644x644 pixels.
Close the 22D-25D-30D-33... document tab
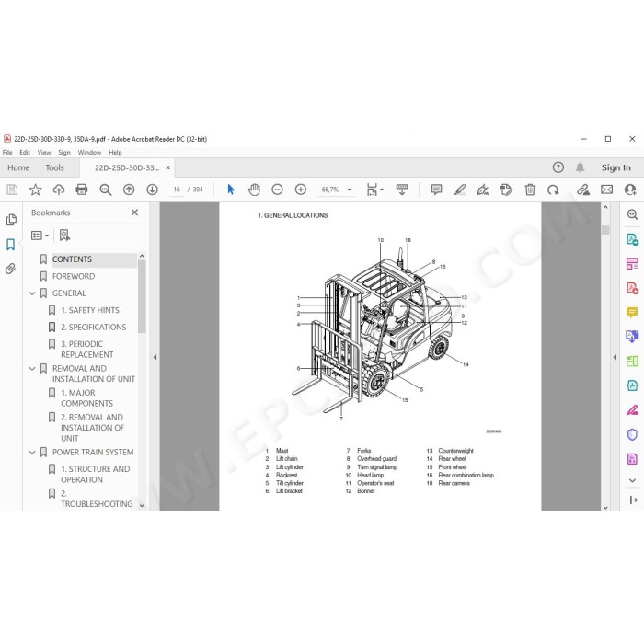[167, 167]
